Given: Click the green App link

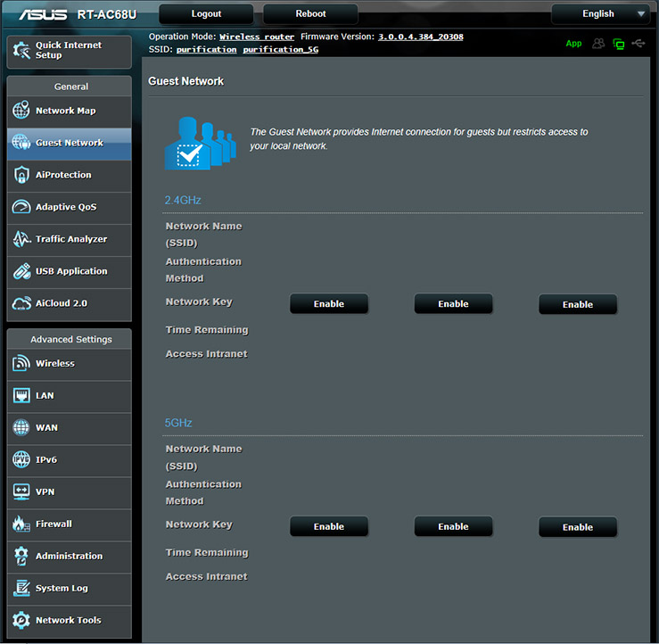Looking at the screenshot, I should tap(573, 44).
